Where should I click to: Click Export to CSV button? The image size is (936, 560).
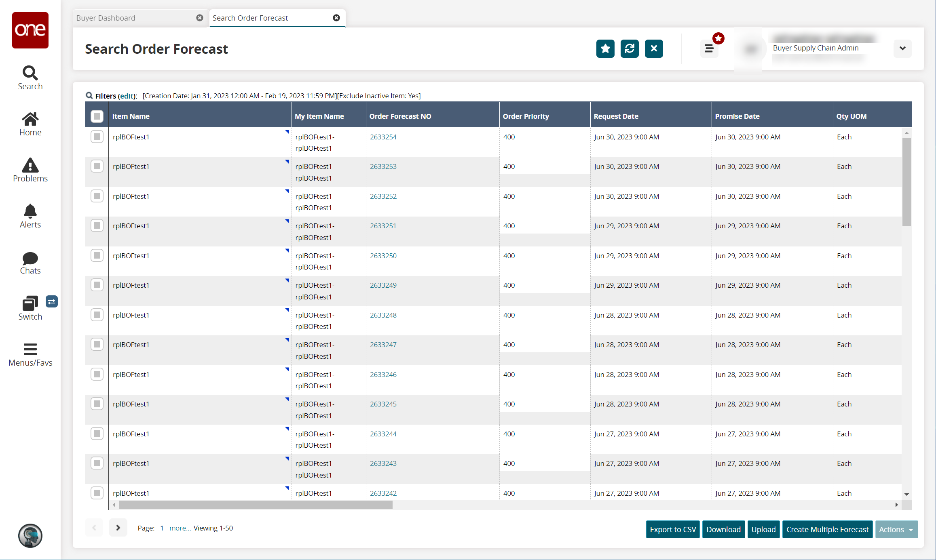point(673,529)
